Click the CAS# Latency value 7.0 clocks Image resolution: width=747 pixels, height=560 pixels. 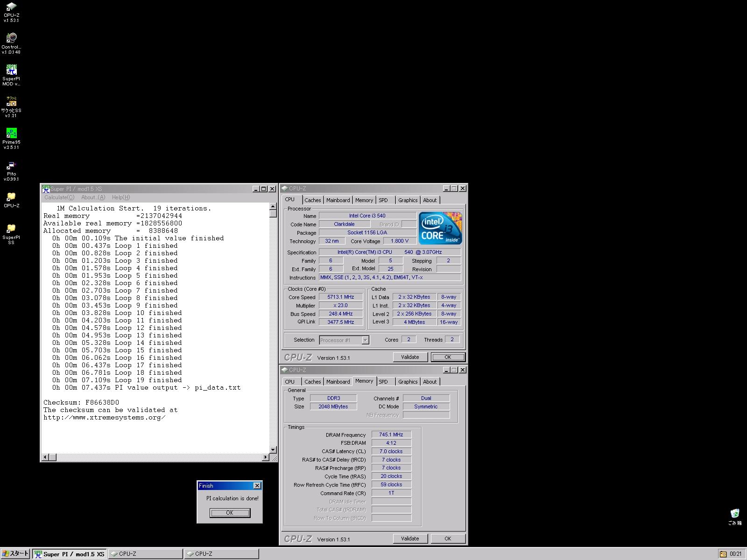pos(391,451)
